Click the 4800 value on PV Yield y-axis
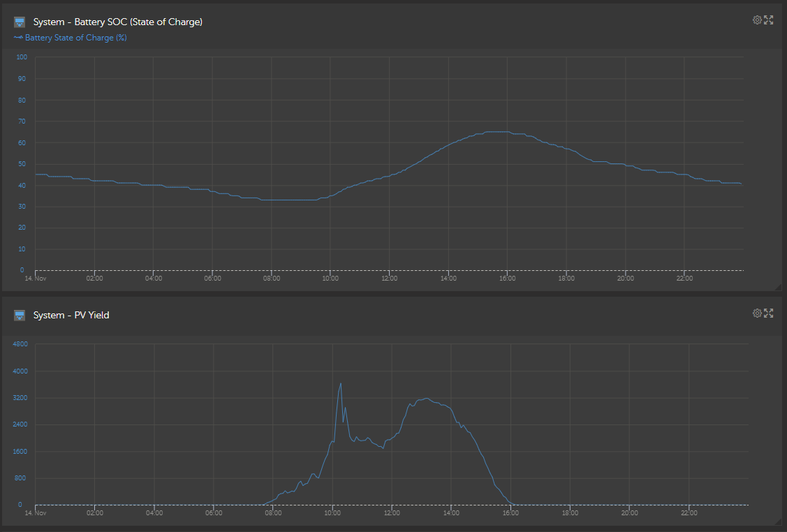 click(20, 344)
